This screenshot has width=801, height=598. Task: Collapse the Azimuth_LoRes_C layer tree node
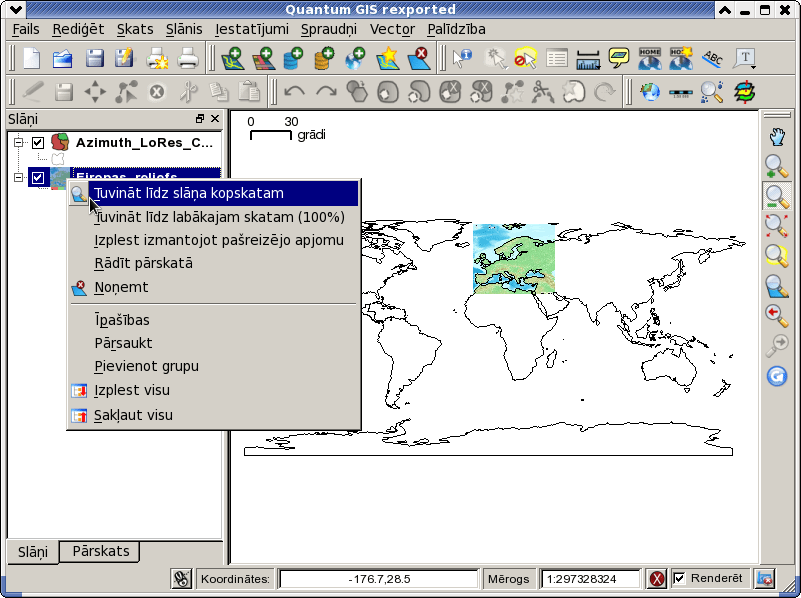pyautogui.click(x=19, y=142)
